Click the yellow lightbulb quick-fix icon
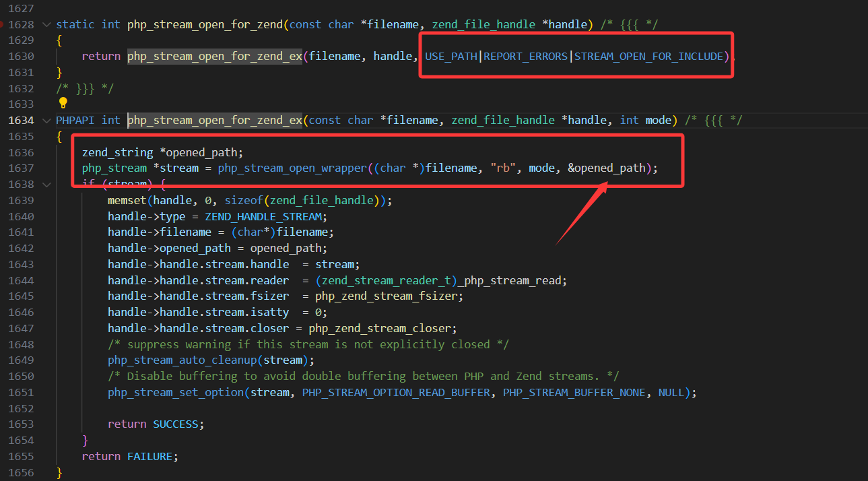Viewport: 868px width, 481px height. (x=63, y=103)
